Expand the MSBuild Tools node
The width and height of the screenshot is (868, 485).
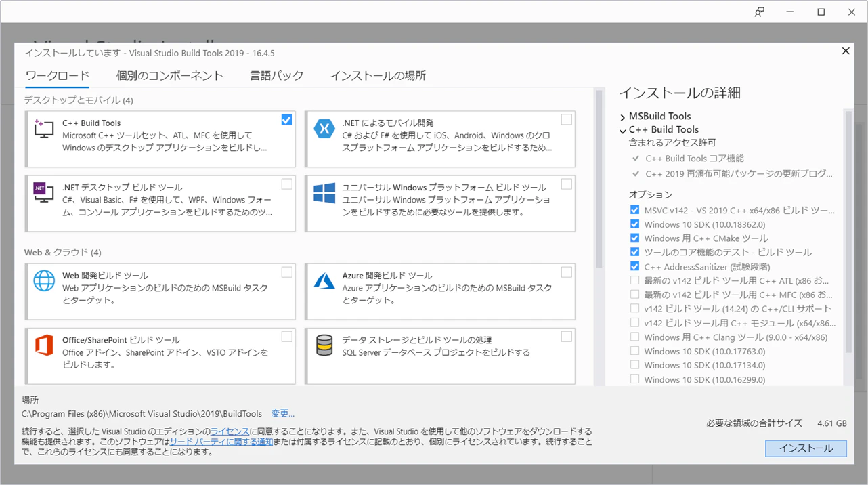pos(623,117)
